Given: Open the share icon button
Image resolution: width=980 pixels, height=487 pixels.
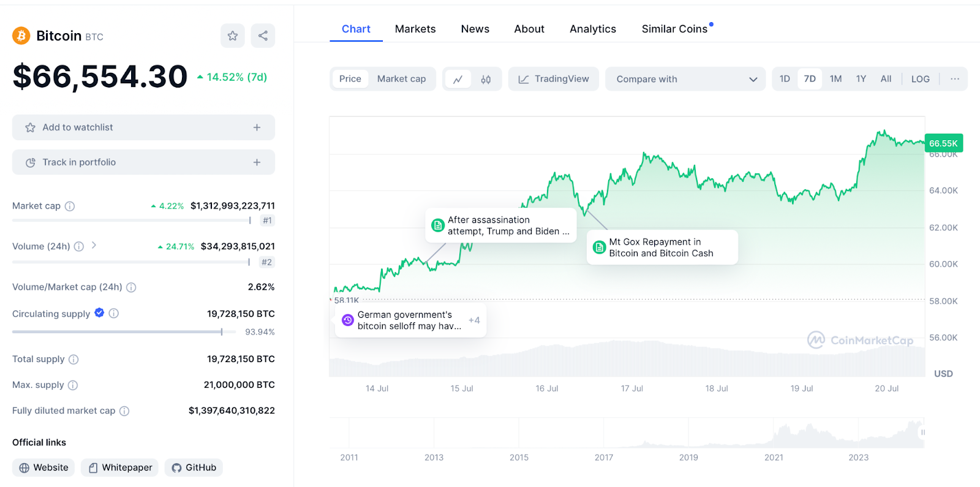Looking at the screenshot, I should pos(263,36).
